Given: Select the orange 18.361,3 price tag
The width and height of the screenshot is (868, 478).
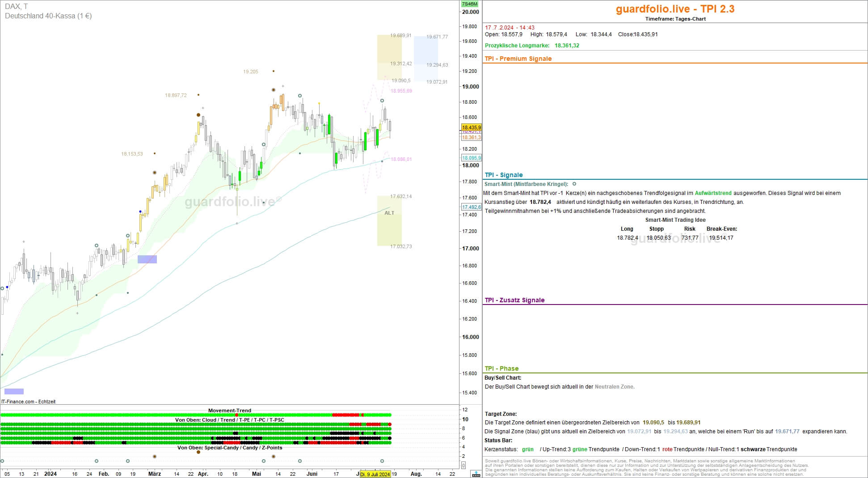Looking at the screenshot, I should point(471,137).
